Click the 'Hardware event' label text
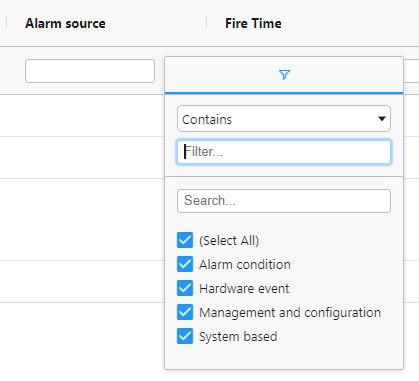Image resolution: width=419 pixels, height=381 pixels. pos(244,289)
